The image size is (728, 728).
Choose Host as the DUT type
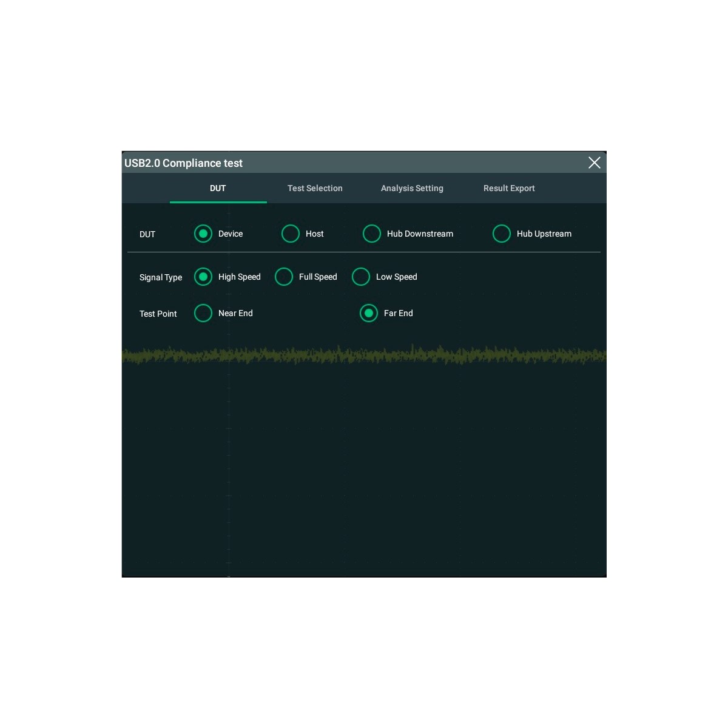pos(291,234)
